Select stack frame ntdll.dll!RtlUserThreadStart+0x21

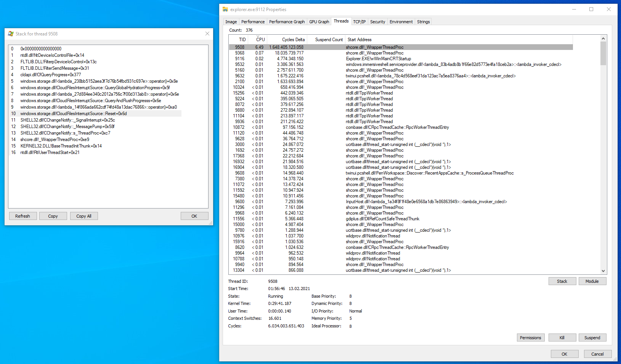[x=95, y=152]
